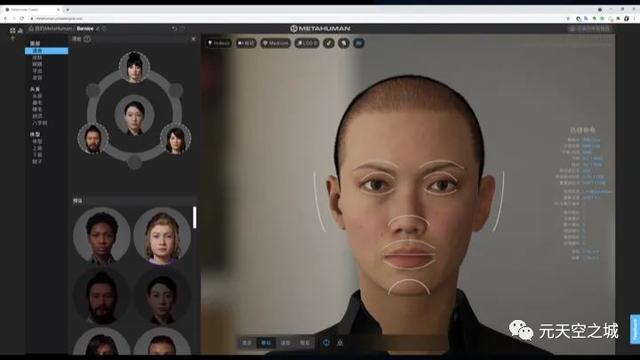The width and height of the screenshot is (640, 360).
Task: Toggle the circular pause animation button at the bottom
Action: click(x=326, y=343)
